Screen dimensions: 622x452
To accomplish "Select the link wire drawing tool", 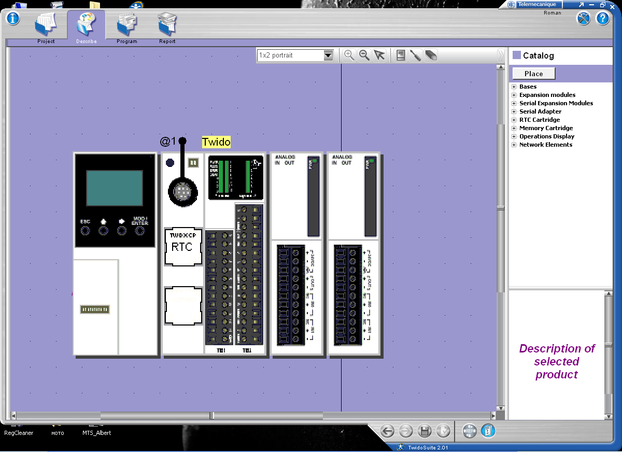I will coord(415,55).
